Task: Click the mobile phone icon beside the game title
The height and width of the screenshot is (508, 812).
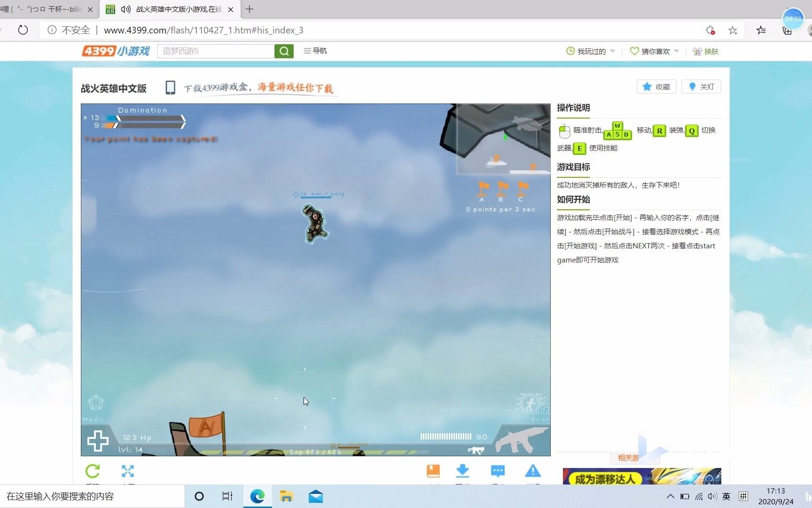Action: pos(170,87)
